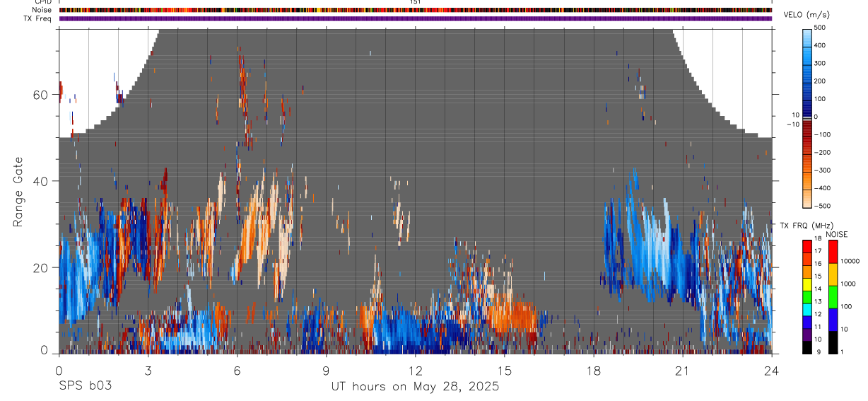Click the '10000' noise scale label
Image resolution: width=868 pixels, height=401 pixels.
[x=851, y=261]
